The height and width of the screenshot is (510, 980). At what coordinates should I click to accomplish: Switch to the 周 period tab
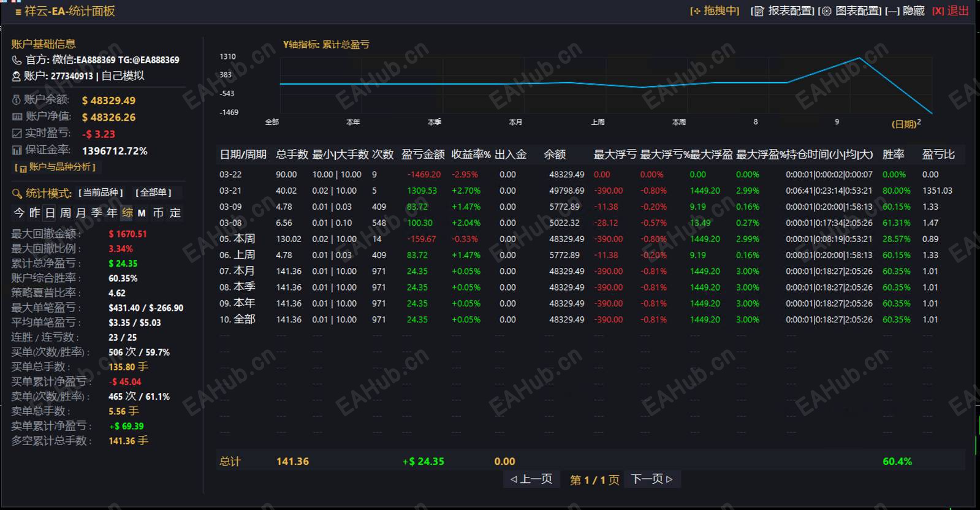point(66,213)
